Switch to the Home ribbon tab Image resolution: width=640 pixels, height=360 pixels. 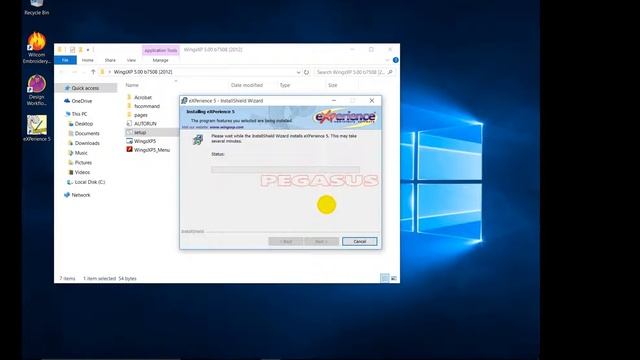click(x=87, y=60)
